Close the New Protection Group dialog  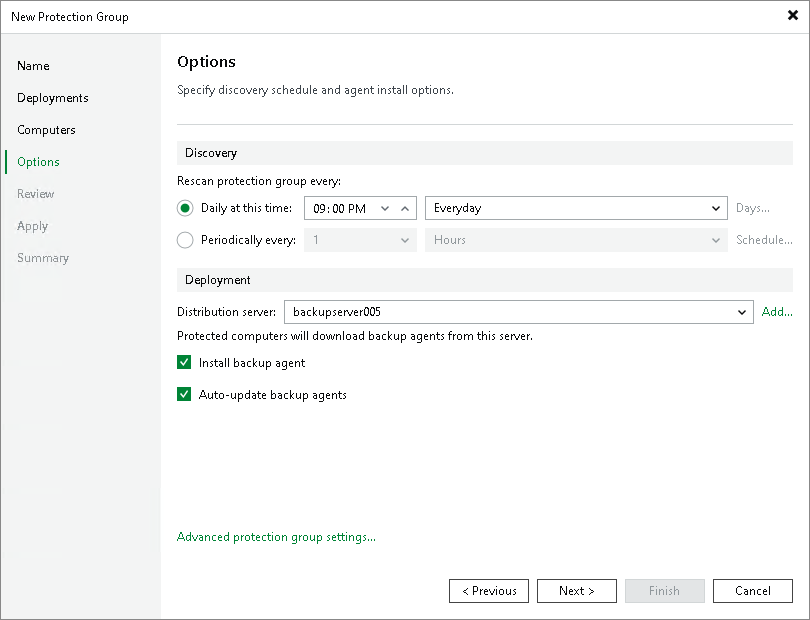point(792,16)
